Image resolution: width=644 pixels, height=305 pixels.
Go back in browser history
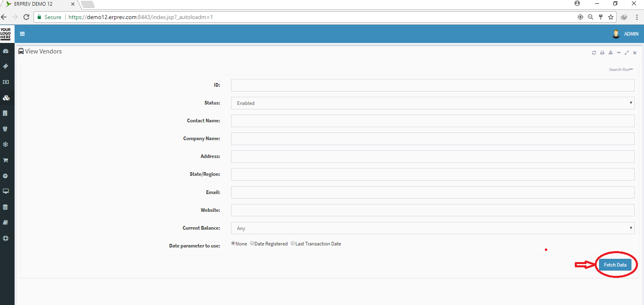pyautogui.click(x=4, y=17)
